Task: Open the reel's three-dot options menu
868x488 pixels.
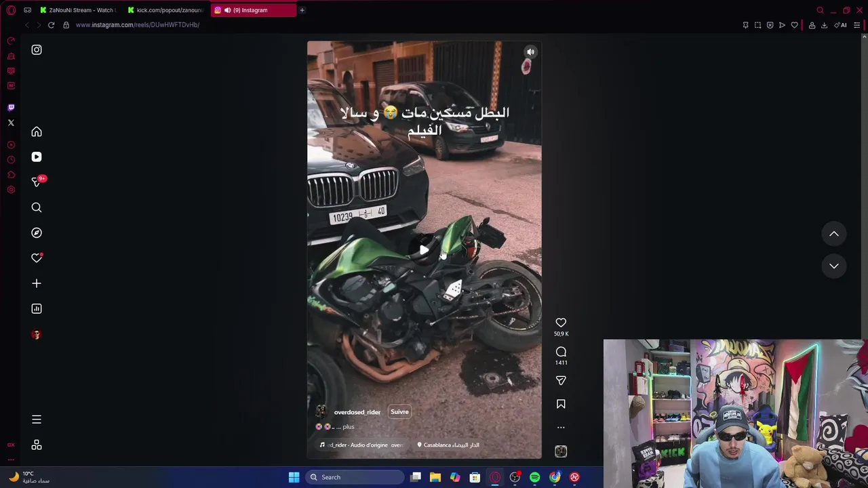Action: [561, 428]
